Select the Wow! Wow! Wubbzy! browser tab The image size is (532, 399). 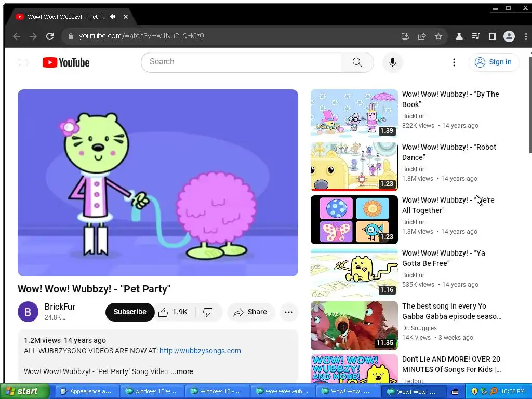click(x=72, y=16)
